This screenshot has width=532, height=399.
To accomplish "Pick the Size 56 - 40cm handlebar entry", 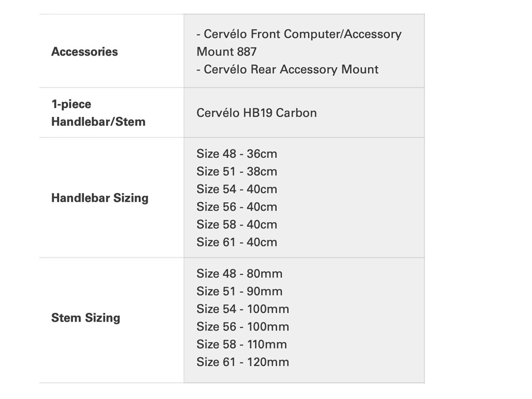I will (237, 207).
